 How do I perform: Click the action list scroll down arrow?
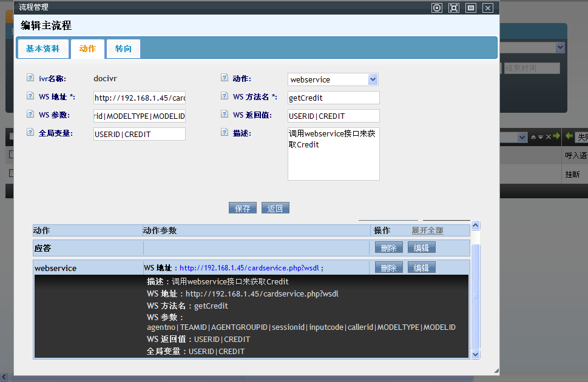(x=476, y=354)
